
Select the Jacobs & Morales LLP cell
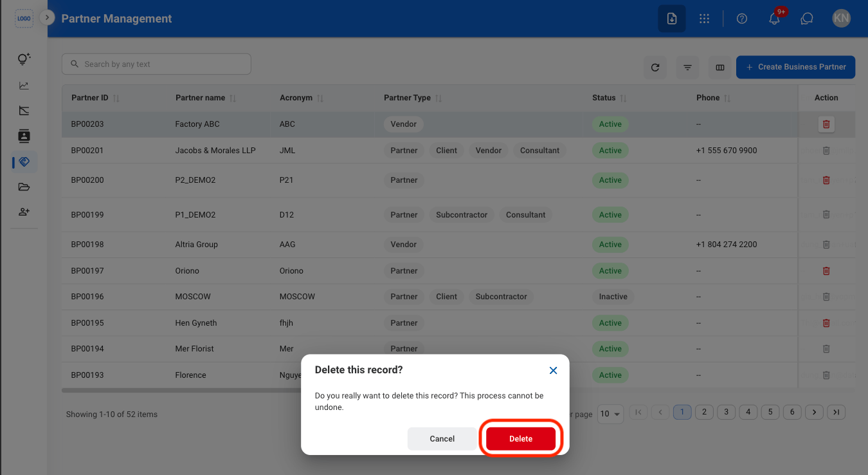pyautogui.click(x=215, y=151)
